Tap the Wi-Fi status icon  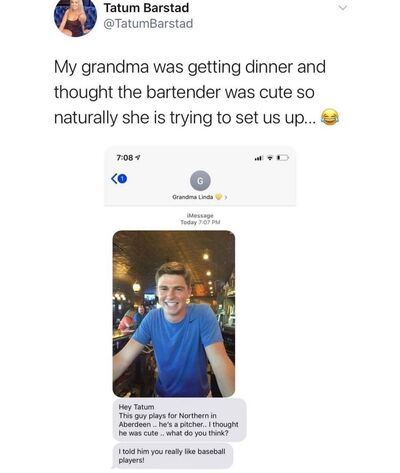click(x=270, y=158)
